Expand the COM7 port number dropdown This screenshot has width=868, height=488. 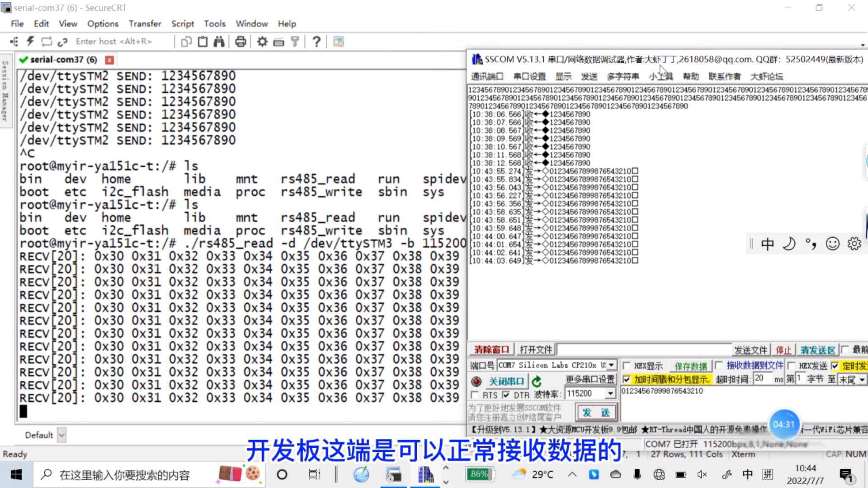(611, 365)
